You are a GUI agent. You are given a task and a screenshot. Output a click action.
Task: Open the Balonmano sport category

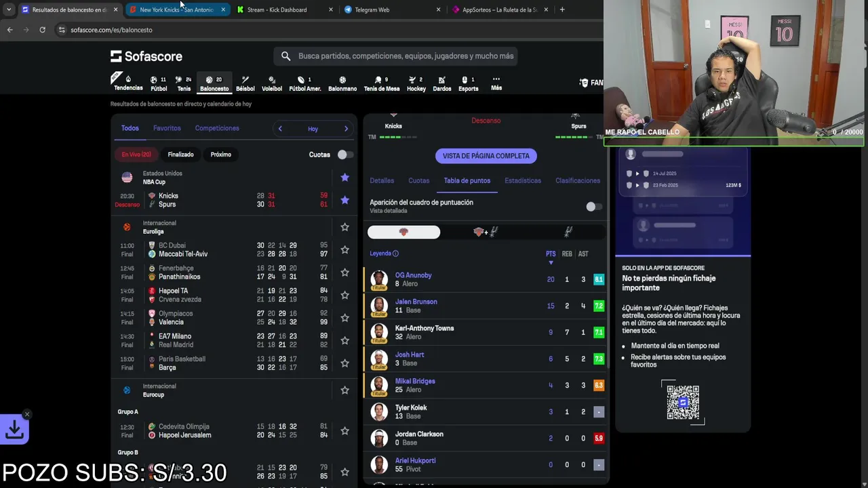click(342, 83)
